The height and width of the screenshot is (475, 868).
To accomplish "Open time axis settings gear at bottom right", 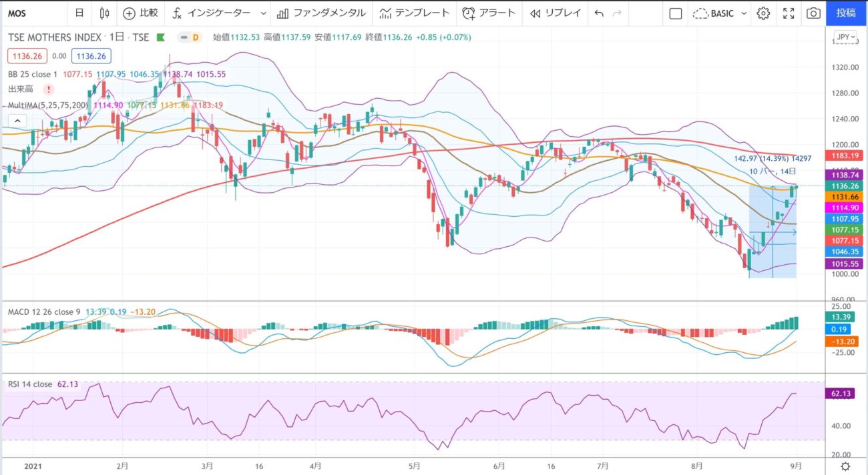I will click(845, 466).
